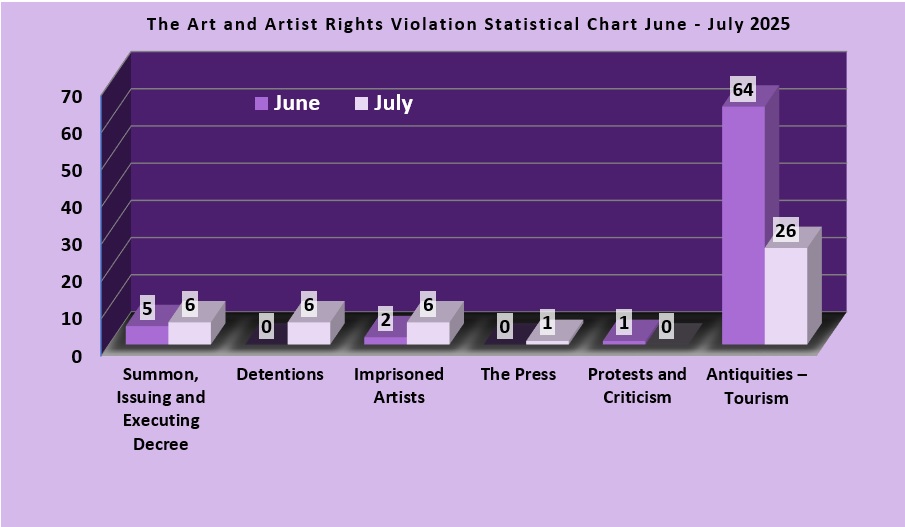This screenshot has width=905, height=527.
Task: Click the June legend text
Action: (298, 103)
